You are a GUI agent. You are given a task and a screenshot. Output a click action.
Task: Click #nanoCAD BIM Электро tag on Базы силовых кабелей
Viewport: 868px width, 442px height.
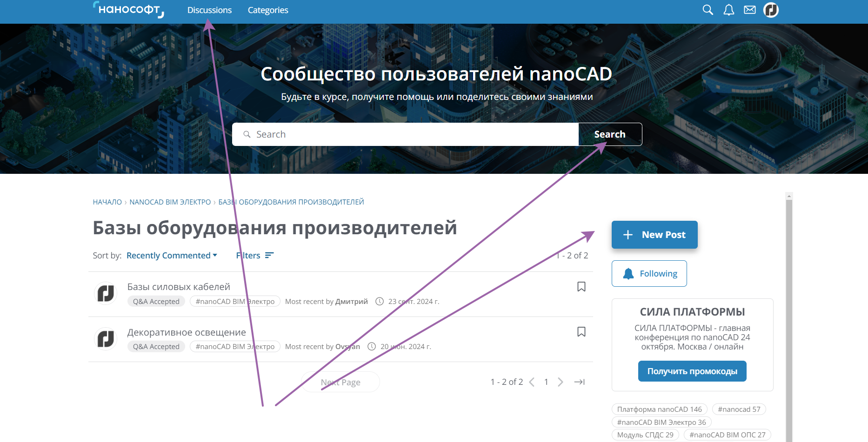(235, 302)
